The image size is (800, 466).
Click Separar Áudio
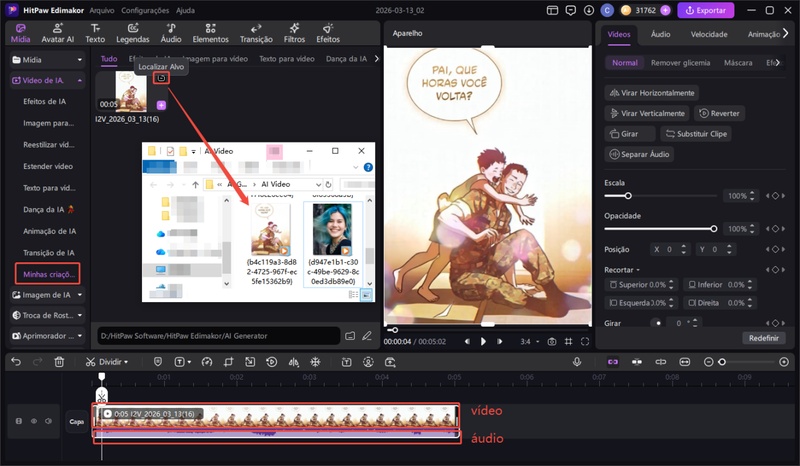(x=639, y=154)
